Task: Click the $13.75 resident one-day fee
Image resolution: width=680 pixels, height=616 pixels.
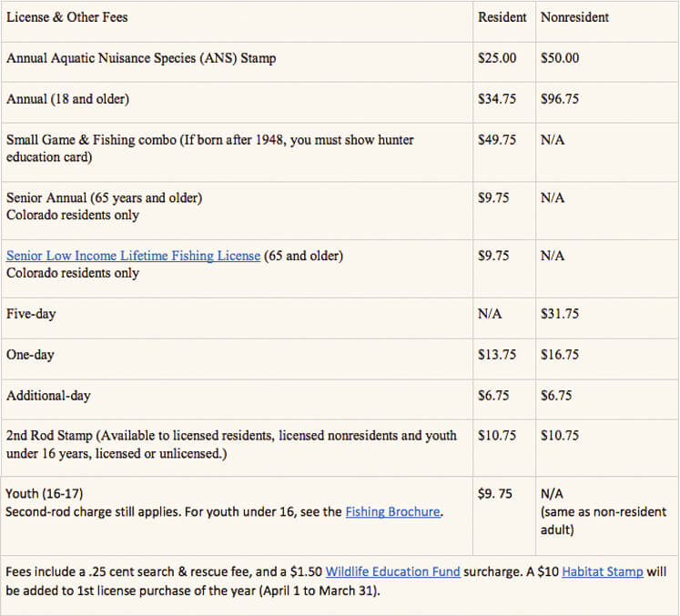Action: (x=497, y=355)
